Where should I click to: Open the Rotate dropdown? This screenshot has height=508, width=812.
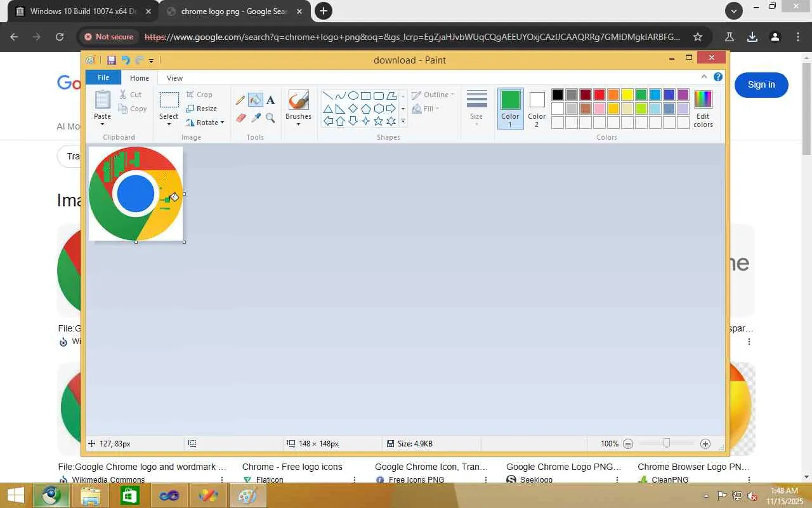[x=204, y=123]
